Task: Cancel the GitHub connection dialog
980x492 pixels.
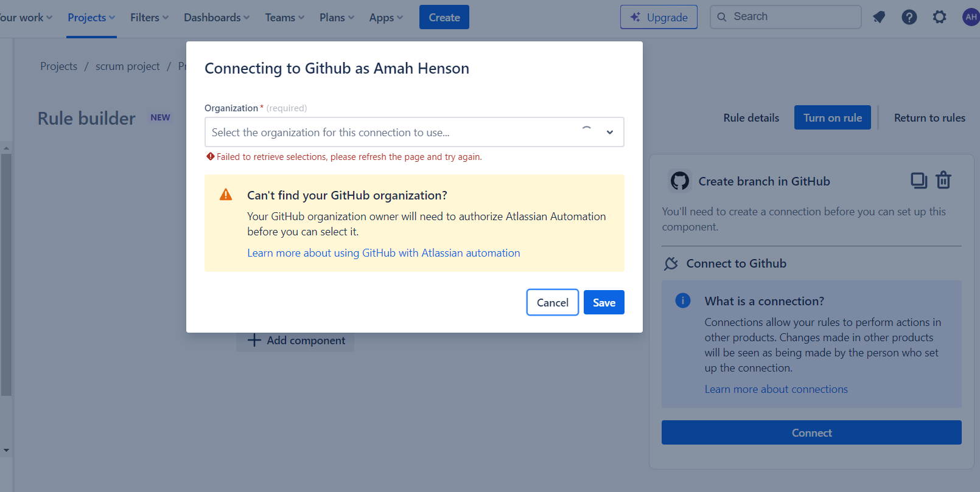Action: (552, 302)
